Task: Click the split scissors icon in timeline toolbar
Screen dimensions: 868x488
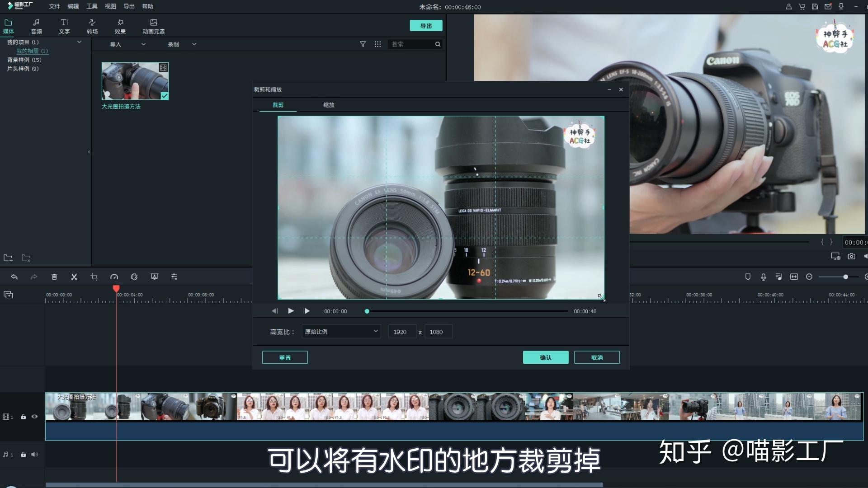Action: click(74, 277)
